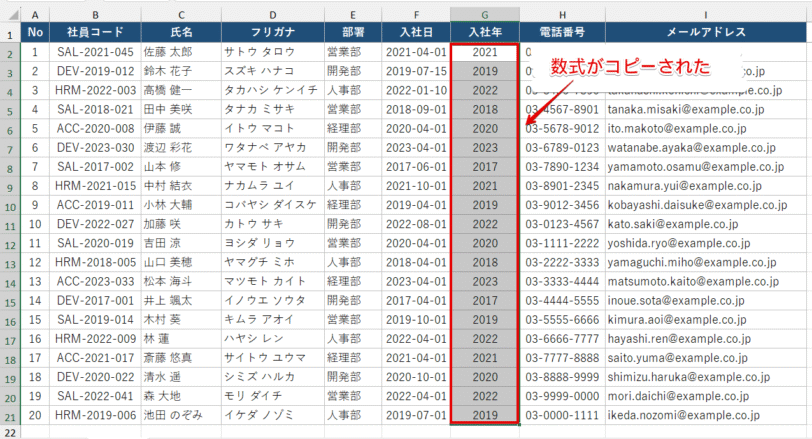Select column D header
This screenshot has width=812, height=439.
point(273,15)
